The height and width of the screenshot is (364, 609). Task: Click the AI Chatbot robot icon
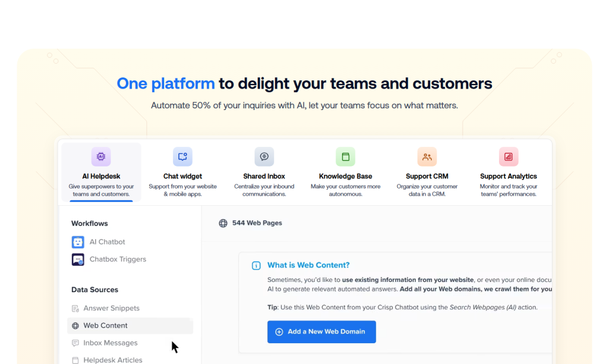78,242
